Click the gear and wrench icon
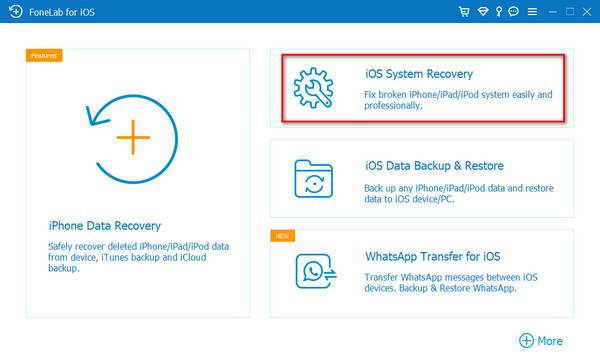Screen dimensions: 600x363 313,88
